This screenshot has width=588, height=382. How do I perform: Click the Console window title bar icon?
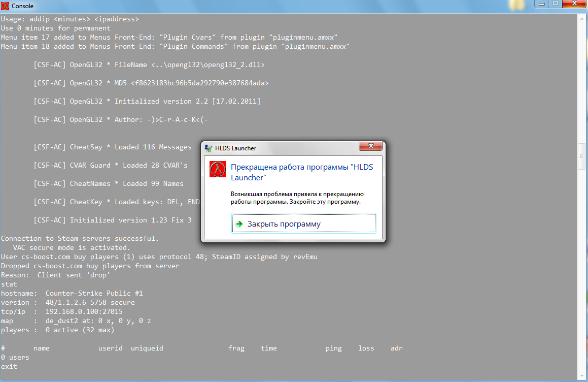click(x=5, y=6)
